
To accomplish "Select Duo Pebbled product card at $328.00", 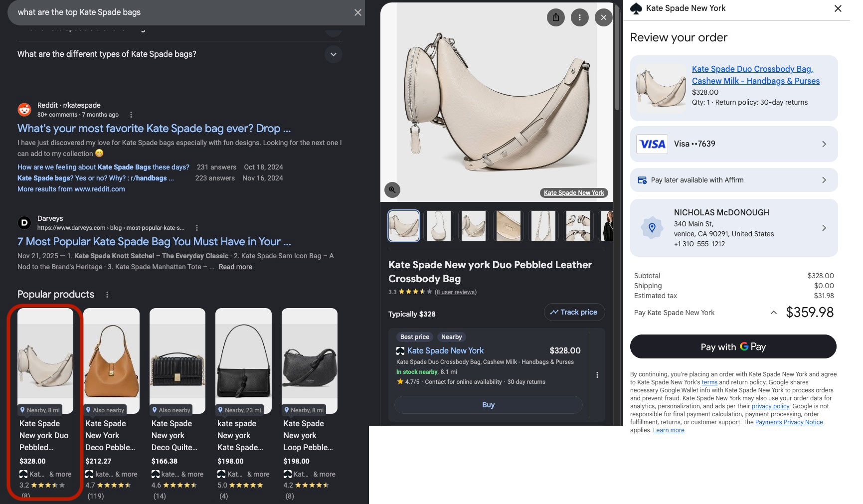I will 45,403.
